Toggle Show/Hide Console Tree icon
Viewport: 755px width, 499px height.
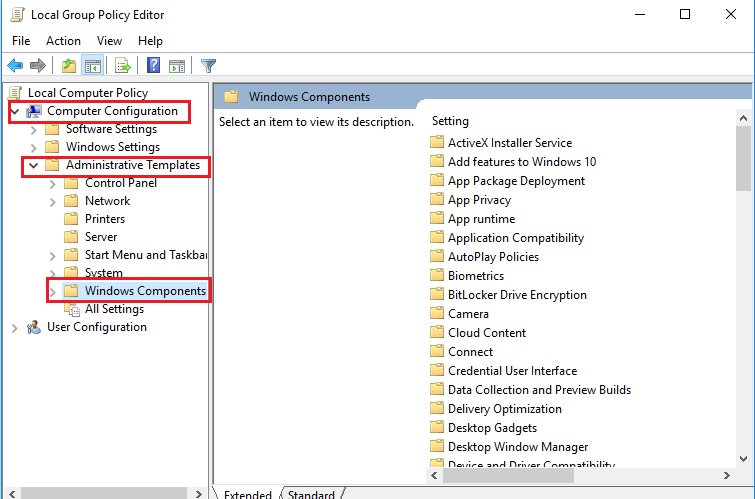pos(92,66)
